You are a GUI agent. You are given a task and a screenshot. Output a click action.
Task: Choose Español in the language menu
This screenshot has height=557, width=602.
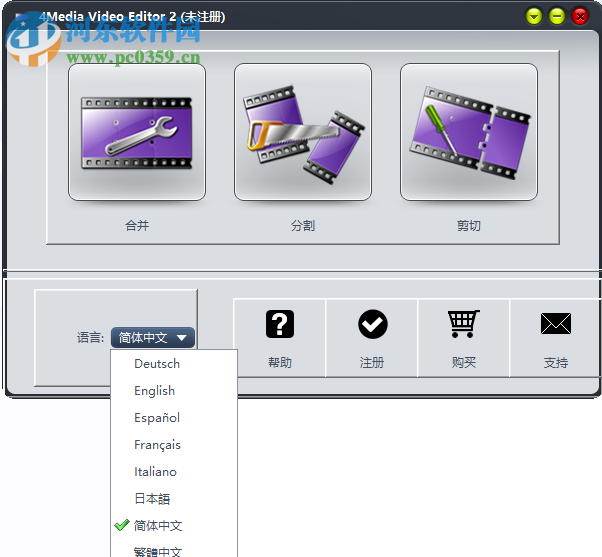tap(174, 418)
